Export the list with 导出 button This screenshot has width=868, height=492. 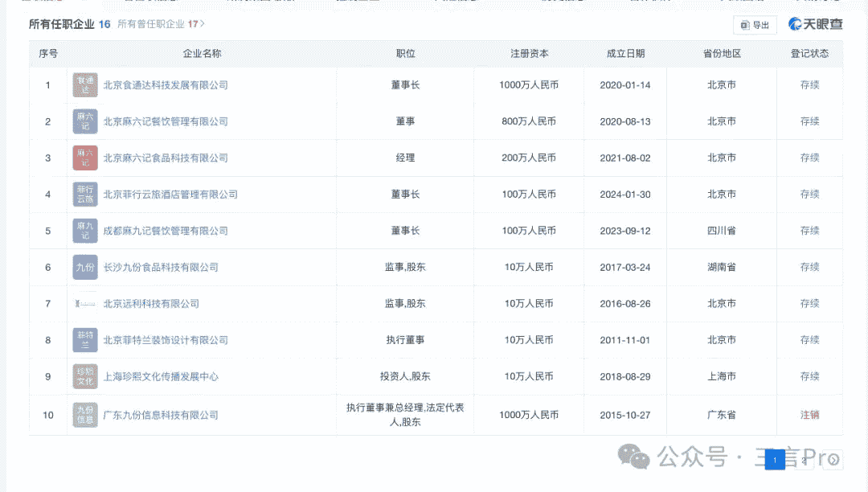pos(755,25)
